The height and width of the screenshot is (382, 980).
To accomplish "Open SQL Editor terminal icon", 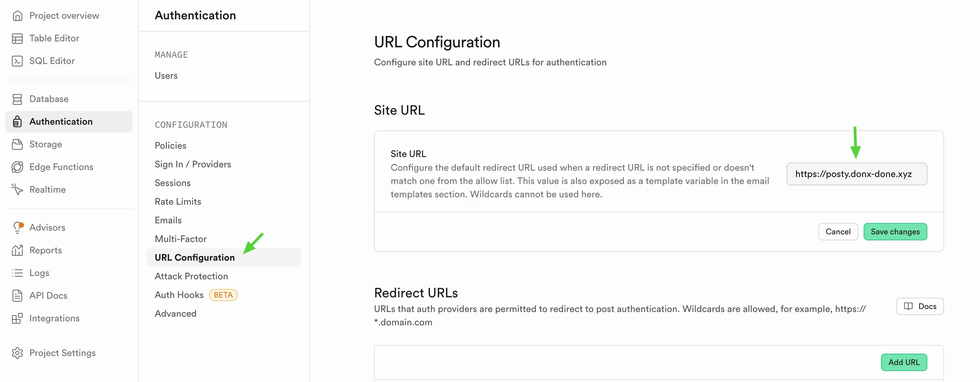I will coord(17,61).
